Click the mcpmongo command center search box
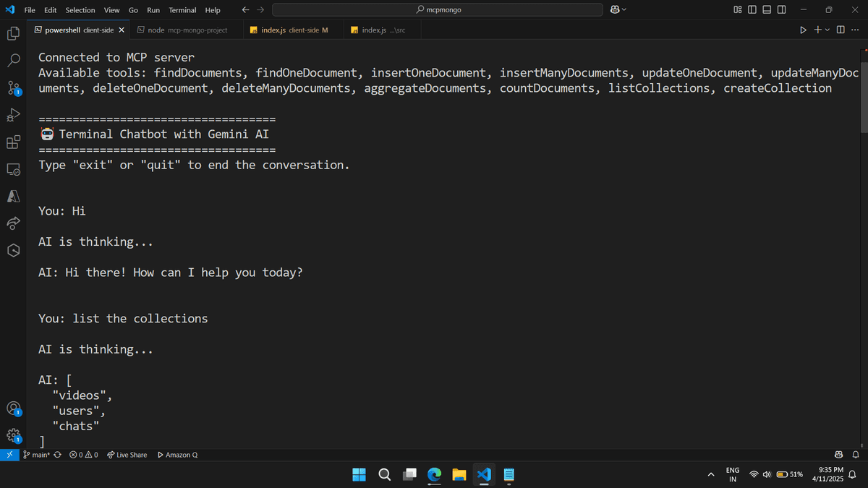Viewport: 868px width, 488px height. point(438,10)
